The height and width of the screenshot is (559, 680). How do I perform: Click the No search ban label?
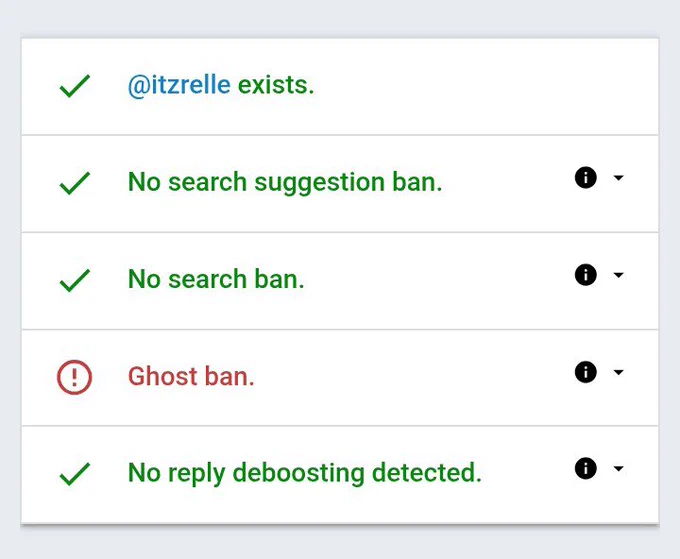coord(216,279)
